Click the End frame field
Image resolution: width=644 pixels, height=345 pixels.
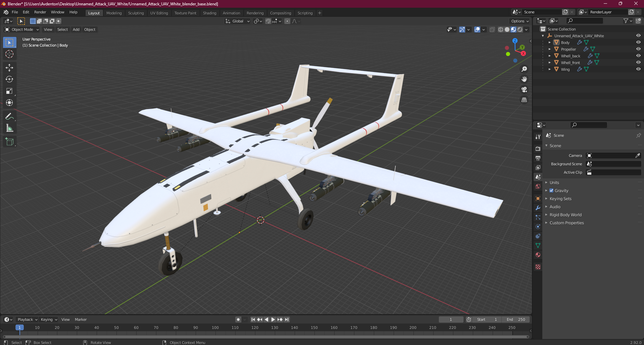coord(516,320)
